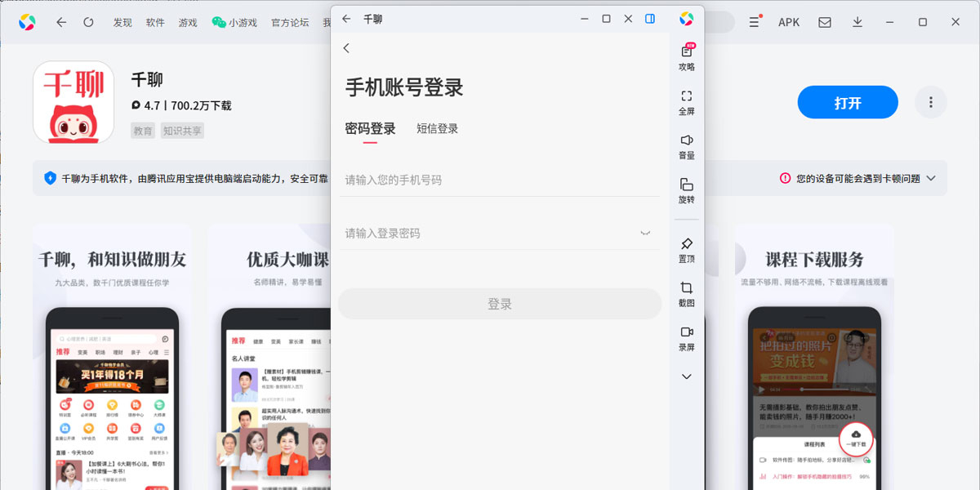Open the 优质大咖课 screenshot
Viewport: 980px width, 490px height.
pyautogui.click(x=269, y=357)
